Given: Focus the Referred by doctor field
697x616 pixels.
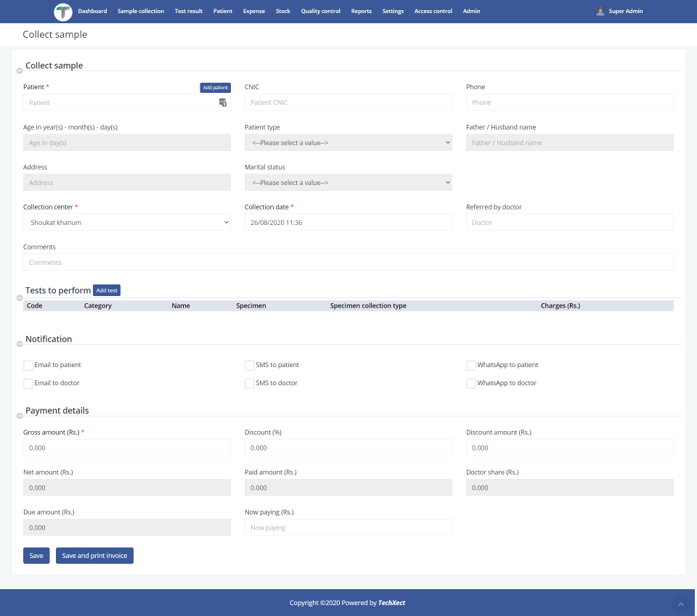Looking at the screenshot, I should click(569, 223).
